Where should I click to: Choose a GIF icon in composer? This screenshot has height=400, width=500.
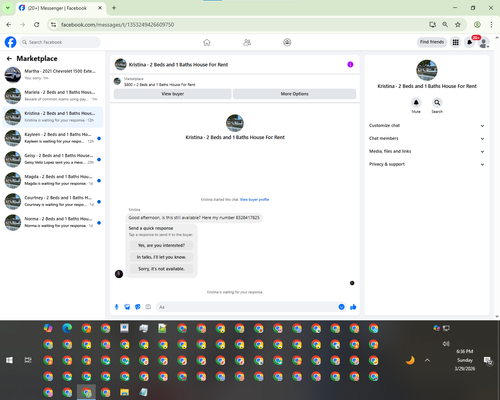click(x=148, y=307)
